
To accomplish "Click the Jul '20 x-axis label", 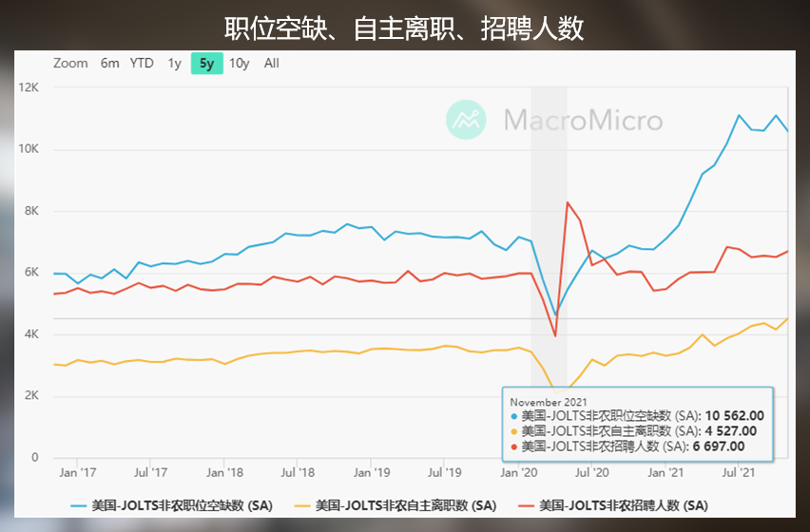I will pos(591,473).
